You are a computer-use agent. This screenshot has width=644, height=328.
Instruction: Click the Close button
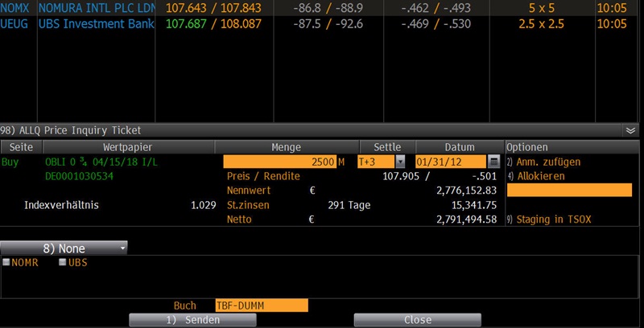(418, 319)
